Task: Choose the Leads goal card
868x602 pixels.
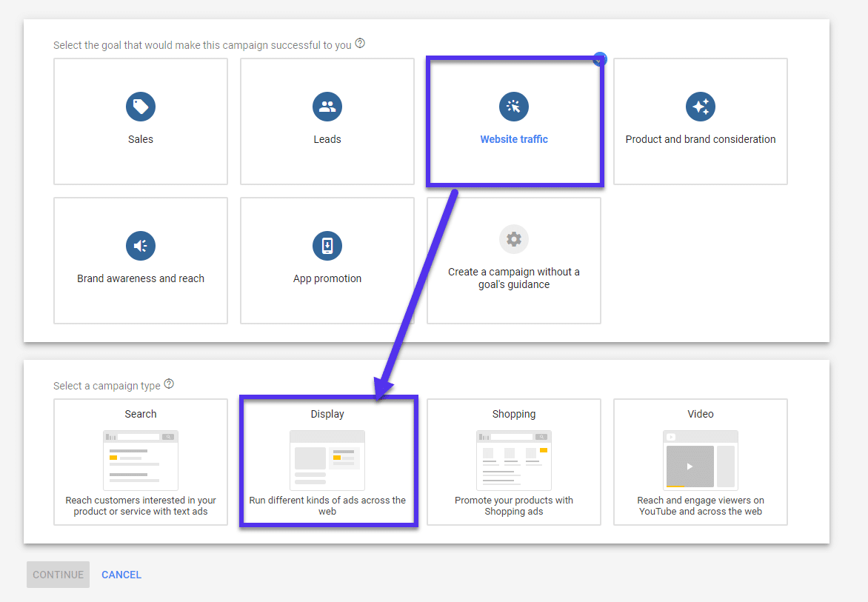Action: (327, 121)
